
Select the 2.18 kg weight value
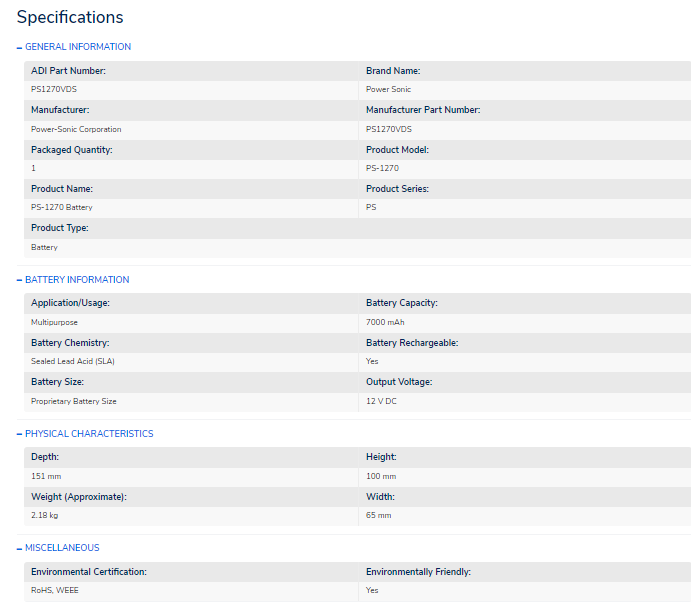pyautogui.click(x=46, y=515)
